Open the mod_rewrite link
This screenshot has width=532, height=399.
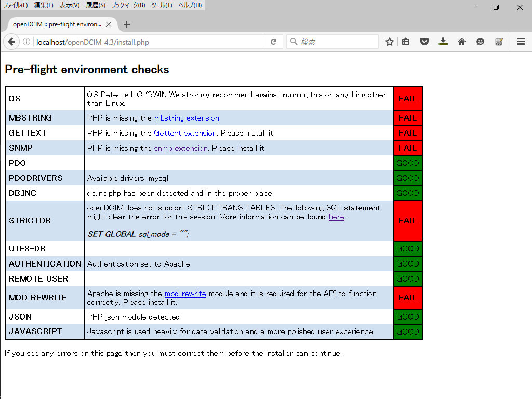(x=185, y=294)
